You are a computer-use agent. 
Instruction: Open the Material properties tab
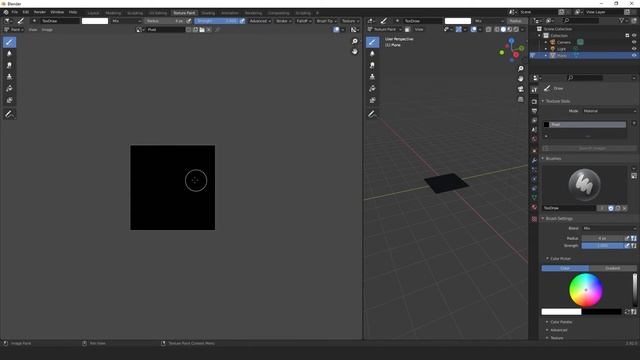coord(534,207)
